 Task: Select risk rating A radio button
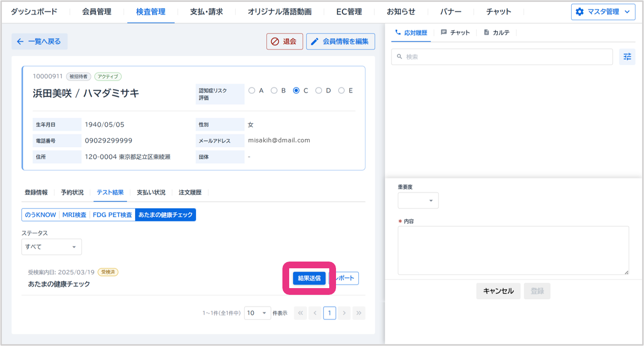pos(252,90)
